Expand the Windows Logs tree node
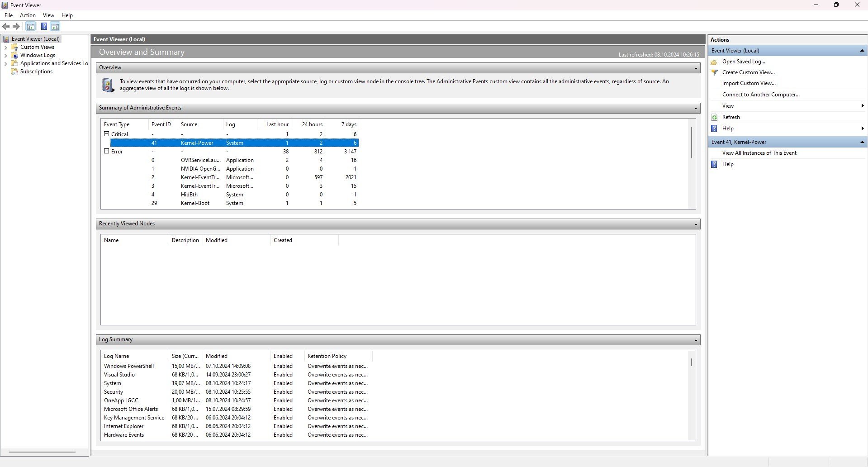The width and height of the screenshot is (868, 467). tap(5, 56)
